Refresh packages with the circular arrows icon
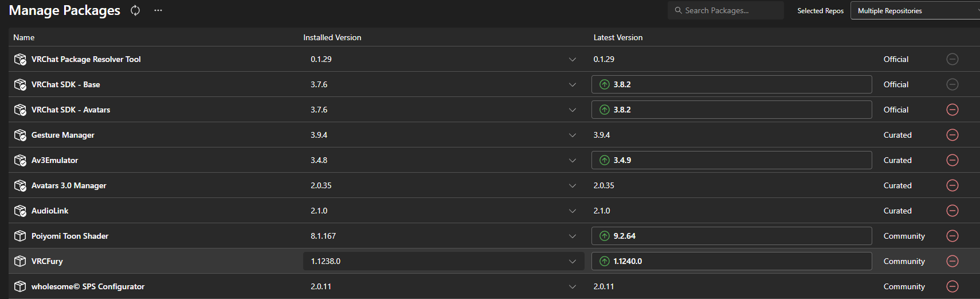Screen dimensions: 980x299 click(135, 10)
